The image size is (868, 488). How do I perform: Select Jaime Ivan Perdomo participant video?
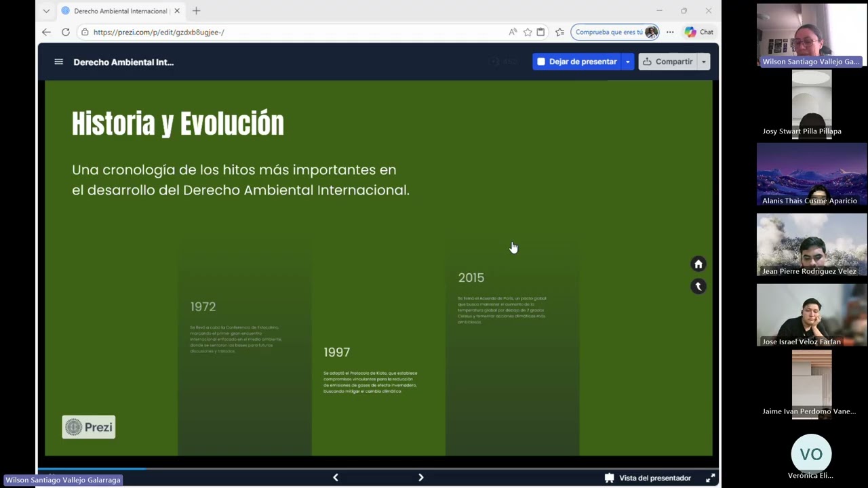point(811,385)
